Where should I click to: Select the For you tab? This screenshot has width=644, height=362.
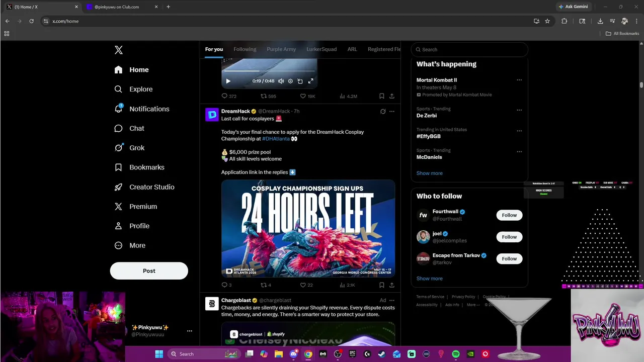coord(214,49)
